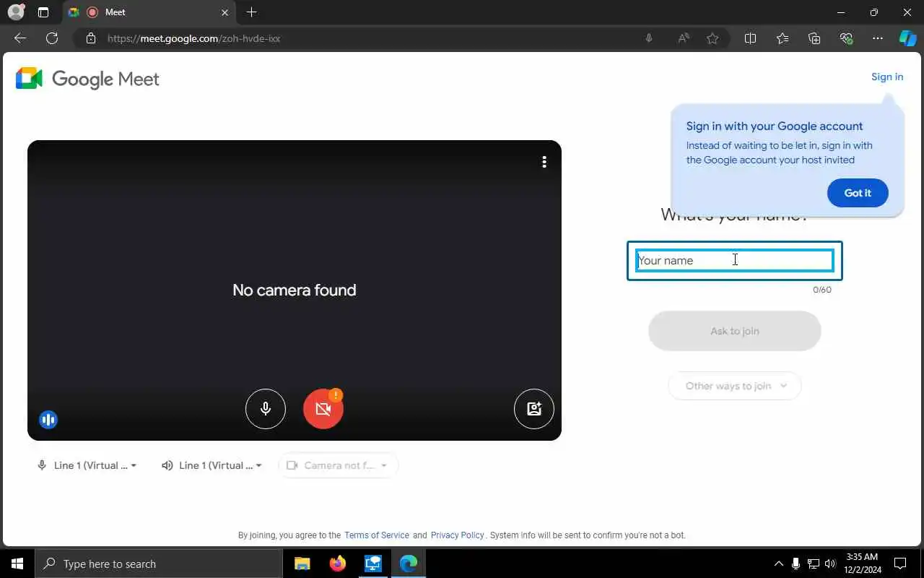Open the Privacy Policy link
Image resolution: width=924 pixels, height=578 pixels.
pyautogui.click(x=458, y=535)
